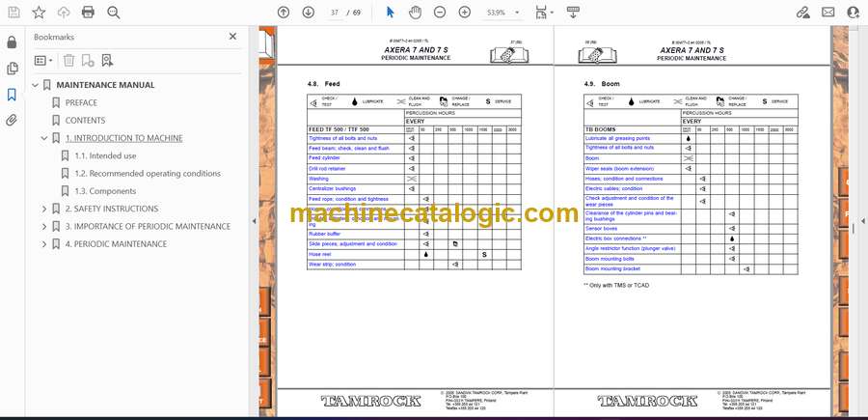This screenshot has height=420, width=868.
Task: Open the CONTENTS bookmark
Action: [x=85, y=121]
